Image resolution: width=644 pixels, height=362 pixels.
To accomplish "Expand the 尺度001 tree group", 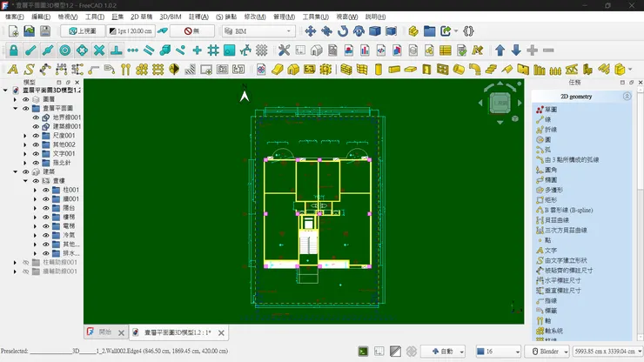I will (24, 136).
